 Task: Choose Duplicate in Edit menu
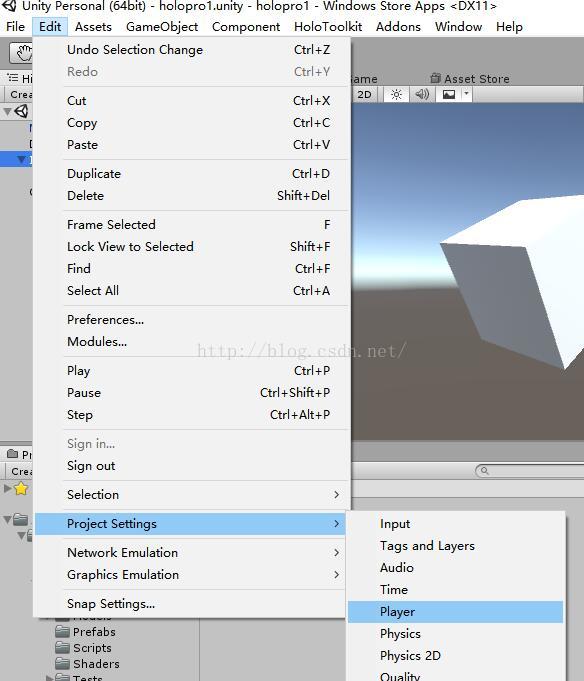pyautogui.click(x=191, y=173)
